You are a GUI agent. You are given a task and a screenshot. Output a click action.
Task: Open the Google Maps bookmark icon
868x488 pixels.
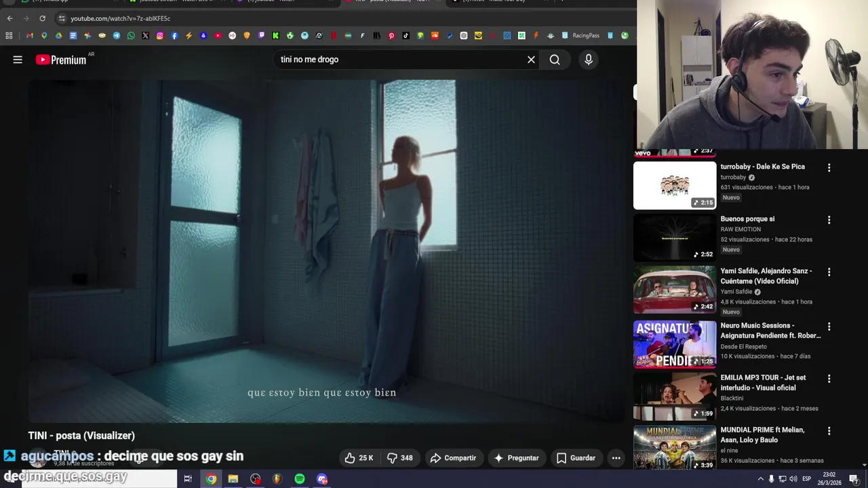point(44,35)
